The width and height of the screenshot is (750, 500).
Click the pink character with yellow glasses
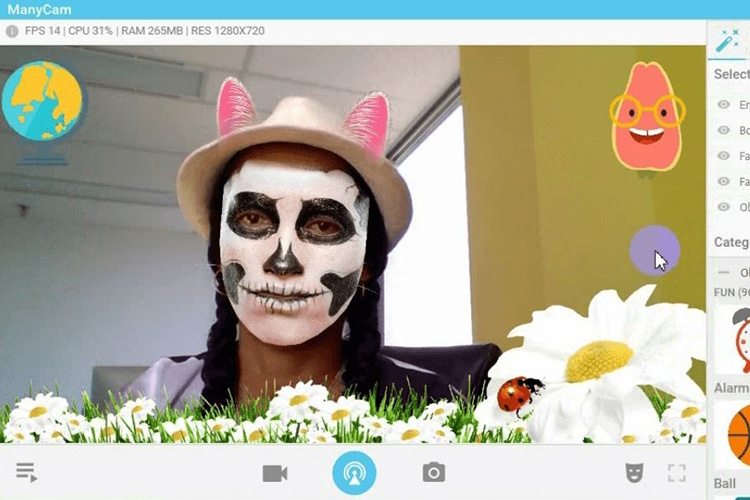click(x=647, y=119)
